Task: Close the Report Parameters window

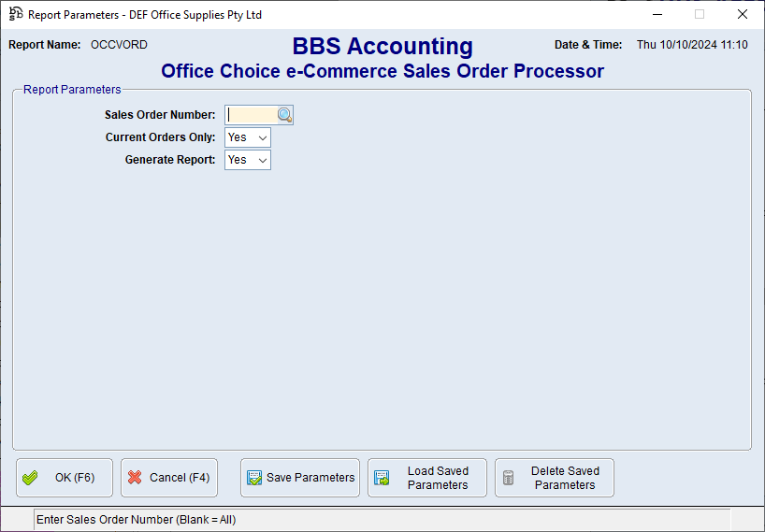Action: click(743, 15)
